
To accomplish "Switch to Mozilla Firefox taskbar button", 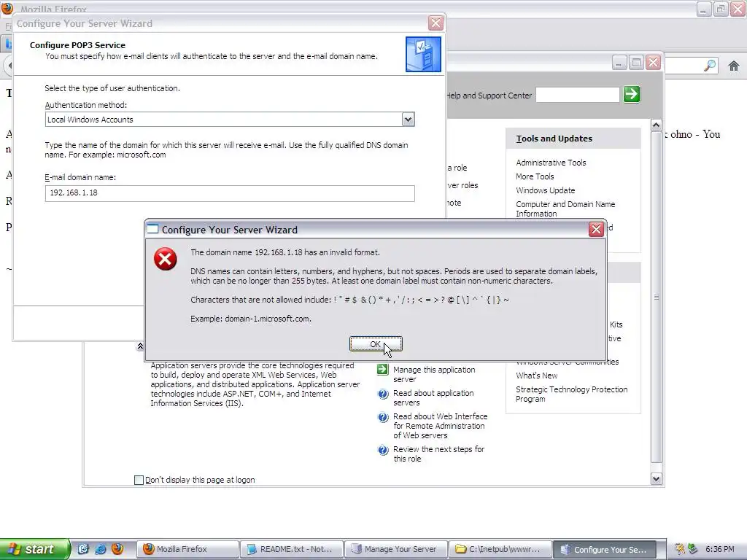I will [x=187, y=549].
